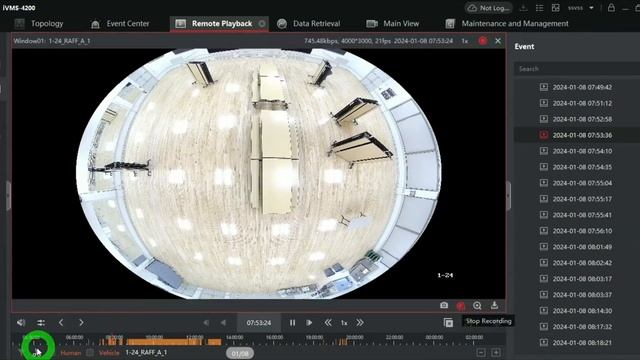Viewport: 640px width, 360px height.
Task: Click the play icon for event 07:51:12
Action: click(x=544, y=103)
